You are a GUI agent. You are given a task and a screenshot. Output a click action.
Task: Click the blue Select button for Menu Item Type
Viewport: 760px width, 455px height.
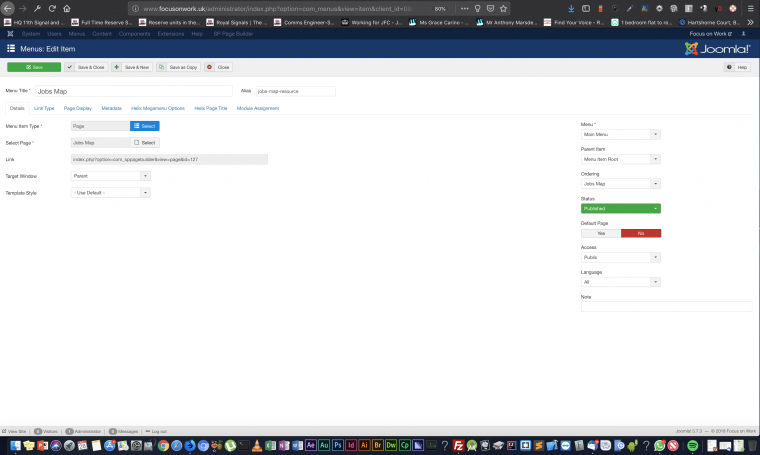click(144, 126)
